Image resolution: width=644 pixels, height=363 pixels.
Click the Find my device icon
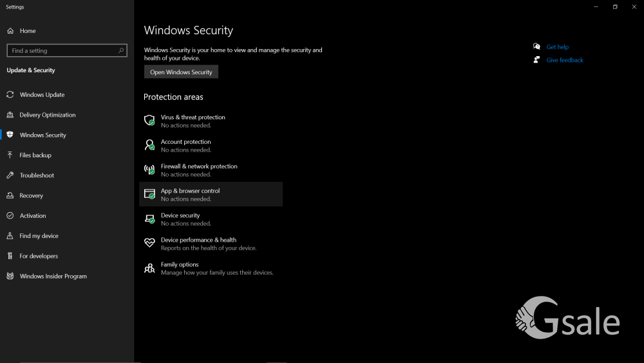pyautogui.click(x=10, y=235)
